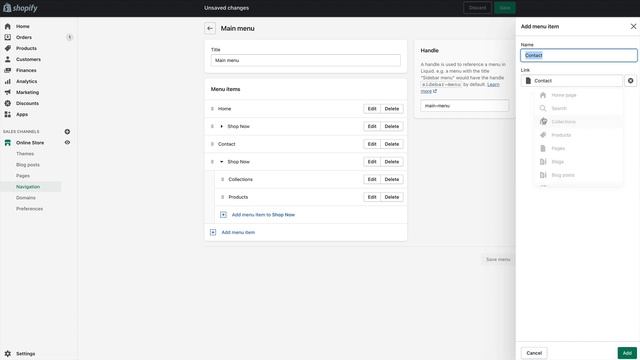Open Products in sidebar
The image size is (640, 360).
(26, 48)
